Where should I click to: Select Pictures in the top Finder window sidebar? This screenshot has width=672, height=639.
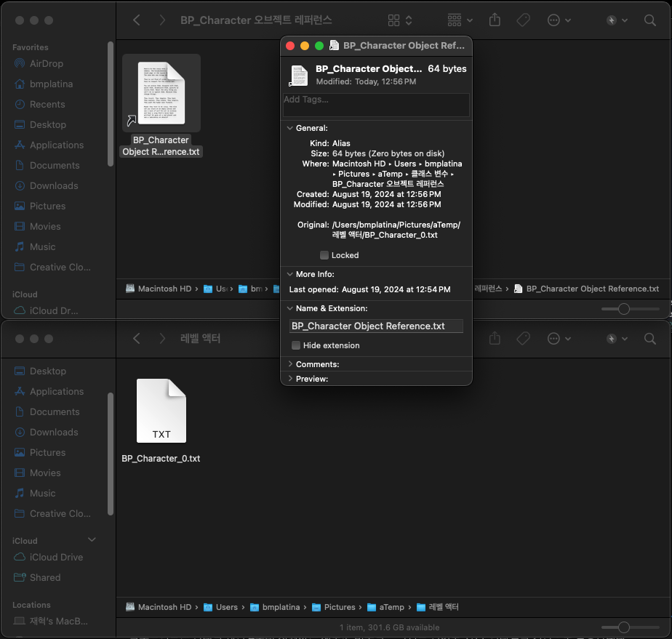click(x=47, y=206)
